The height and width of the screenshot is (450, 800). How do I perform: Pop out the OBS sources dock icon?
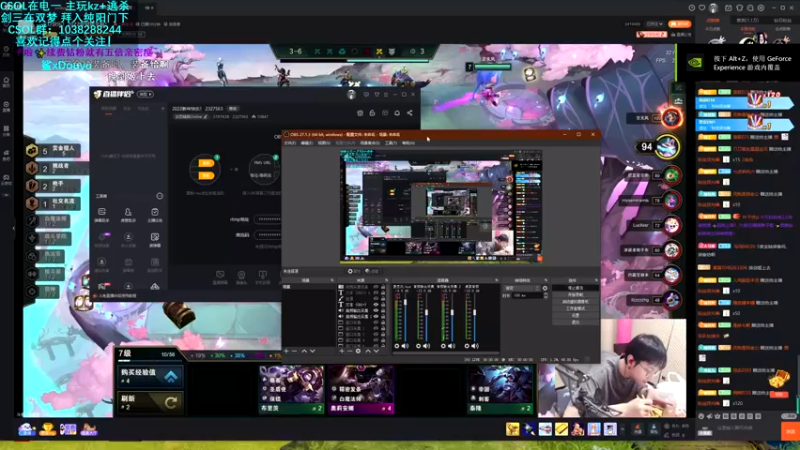[x=386, y=280]
